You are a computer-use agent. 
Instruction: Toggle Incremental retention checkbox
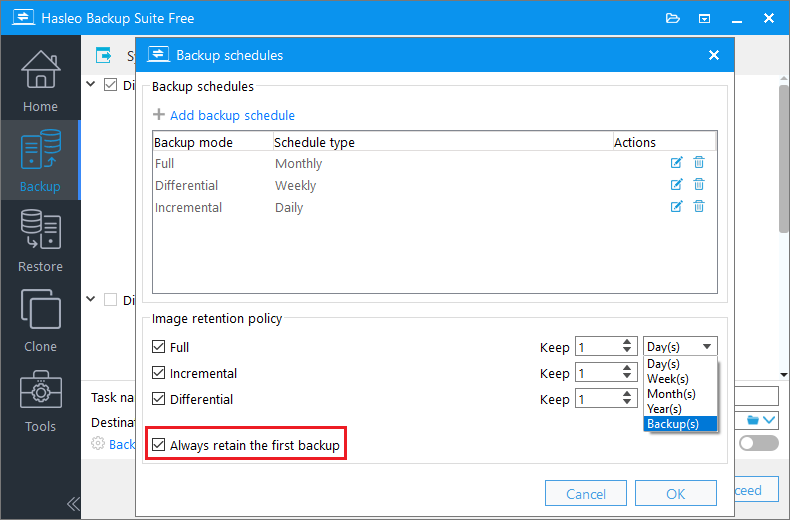[x=159, y=373]
